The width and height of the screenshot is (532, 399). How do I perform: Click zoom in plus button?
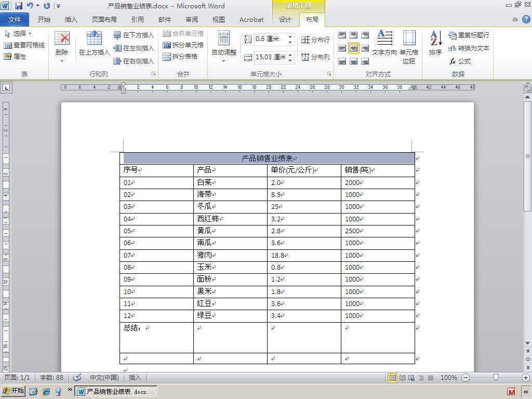(526, 378)
